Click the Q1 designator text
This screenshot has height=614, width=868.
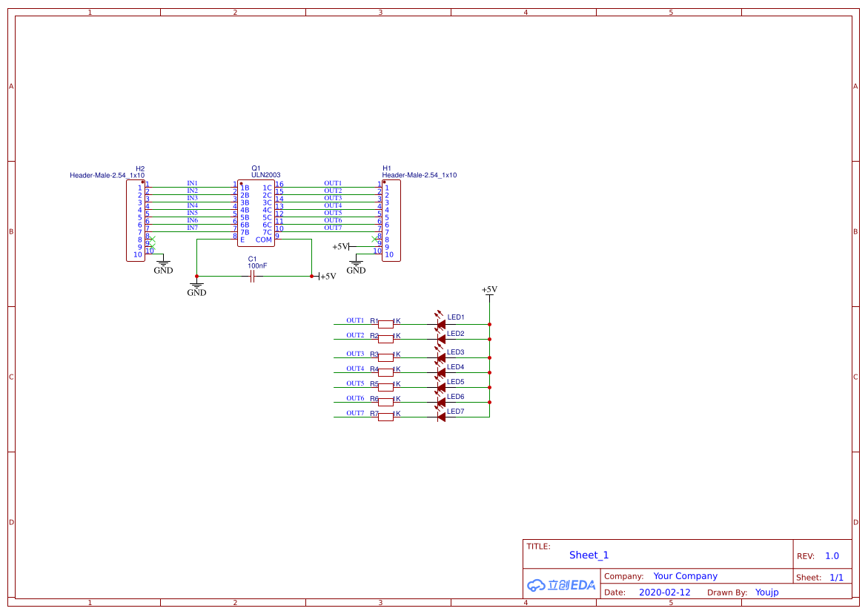256,168
